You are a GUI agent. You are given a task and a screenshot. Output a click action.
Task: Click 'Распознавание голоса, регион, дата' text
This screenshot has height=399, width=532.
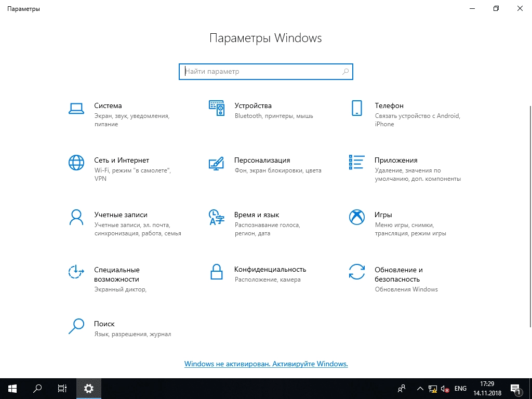(x=268, y=229)
